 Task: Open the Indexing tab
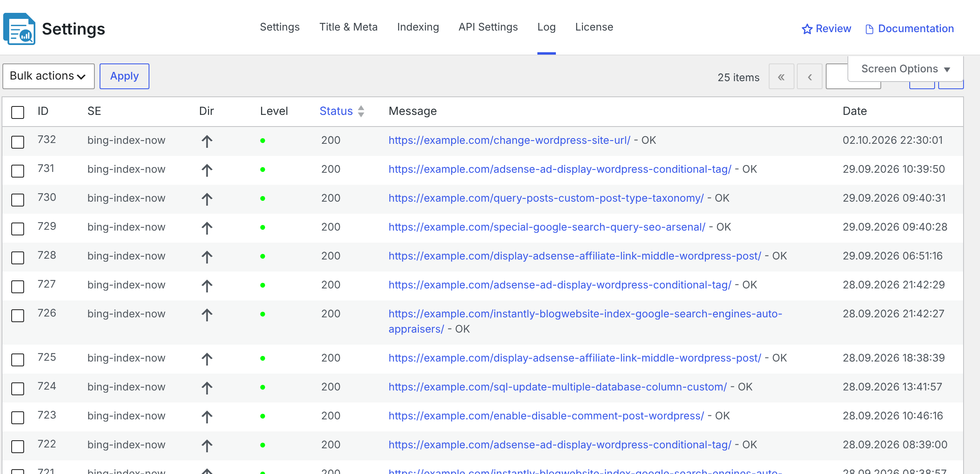[x=418, y=27]
